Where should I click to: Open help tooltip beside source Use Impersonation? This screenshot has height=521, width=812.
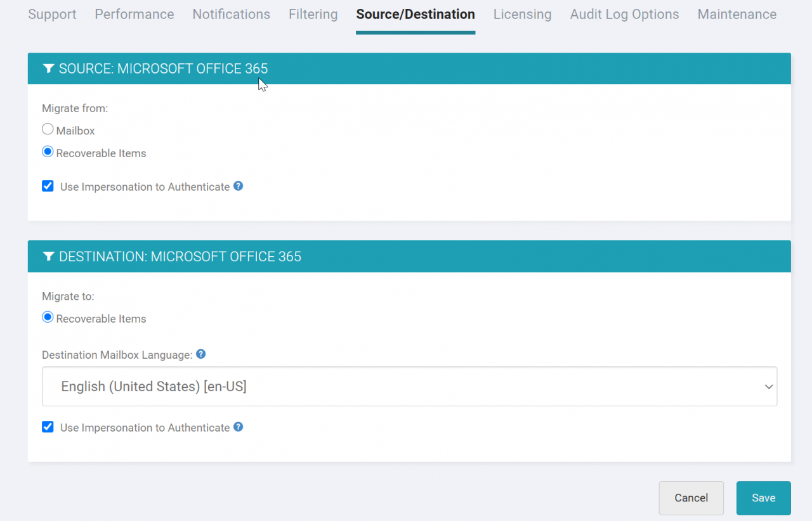238,186
